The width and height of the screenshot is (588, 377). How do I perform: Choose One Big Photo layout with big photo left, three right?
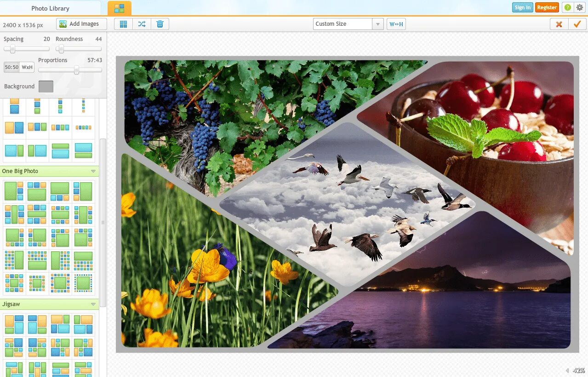(x=14, y=191)
